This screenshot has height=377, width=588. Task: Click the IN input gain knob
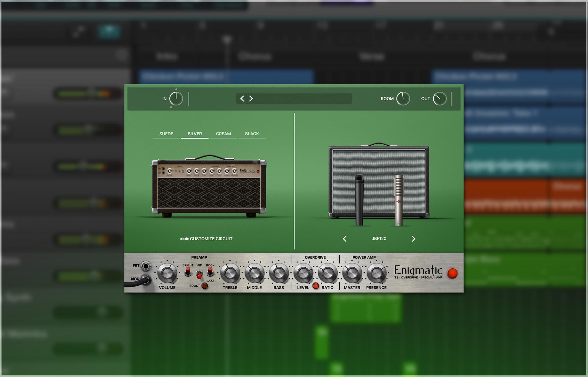click(x=176, y=99)
